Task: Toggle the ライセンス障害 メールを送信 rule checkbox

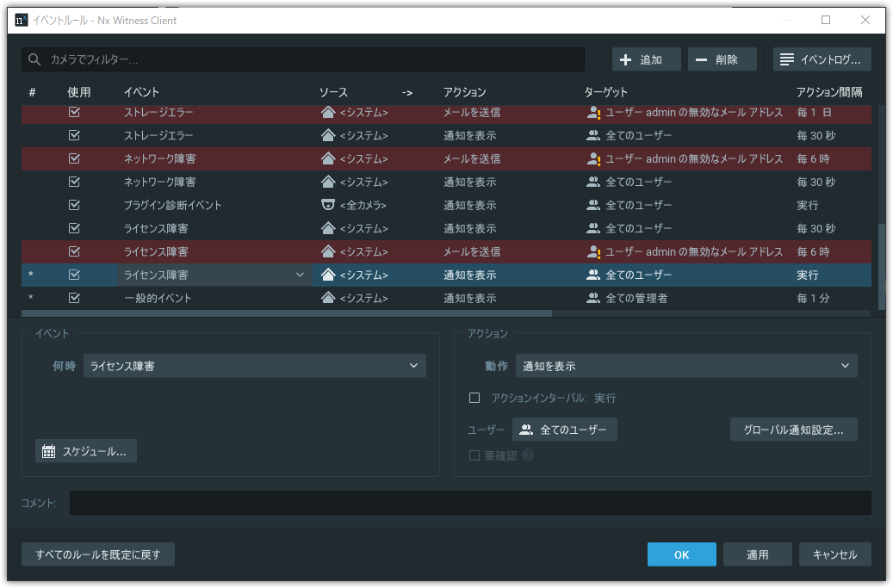Action: tap(74, 251)
